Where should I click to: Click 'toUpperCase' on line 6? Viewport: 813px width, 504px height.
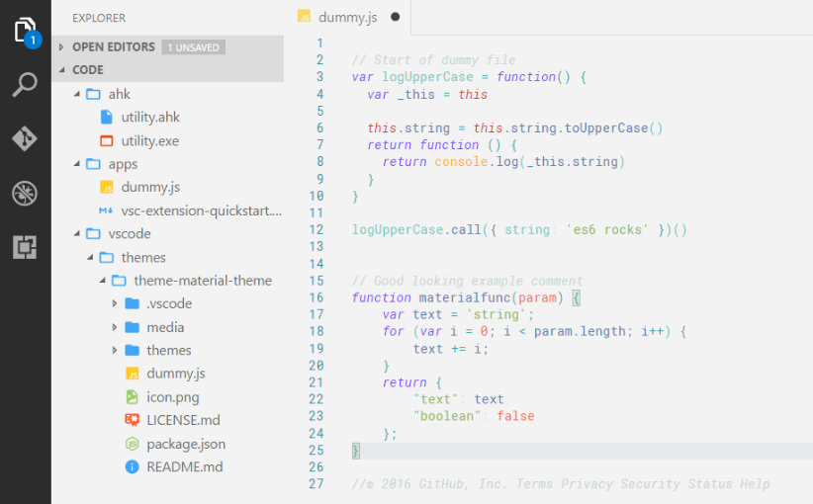(606, 127)
